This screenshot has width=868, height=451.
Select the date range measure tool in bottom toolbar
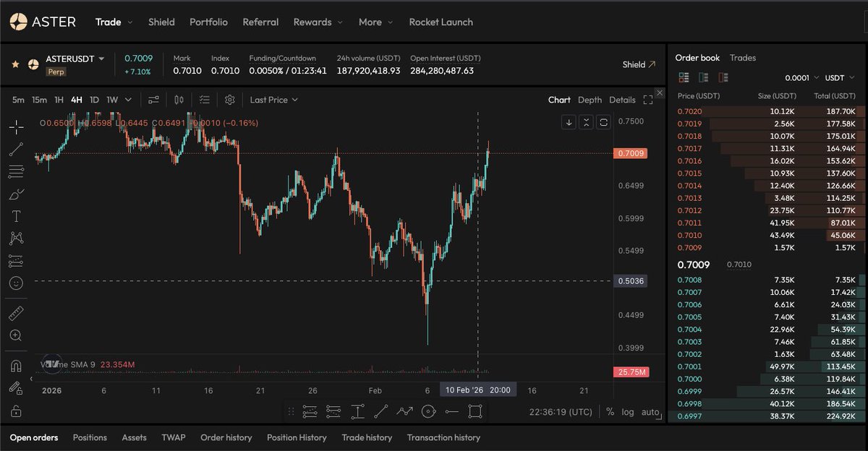click(x=357, y=411)
